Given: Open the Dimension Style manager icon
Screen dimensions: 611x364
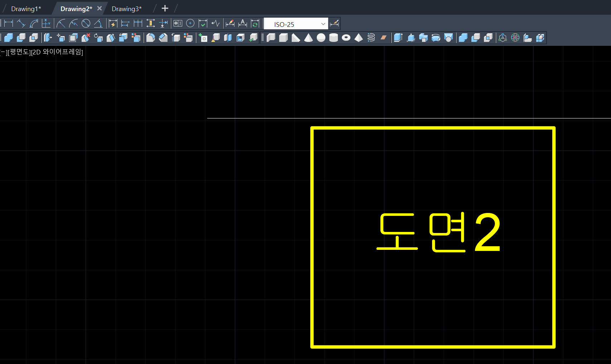Looking at the screenshot, I should (x=334, y=24).
